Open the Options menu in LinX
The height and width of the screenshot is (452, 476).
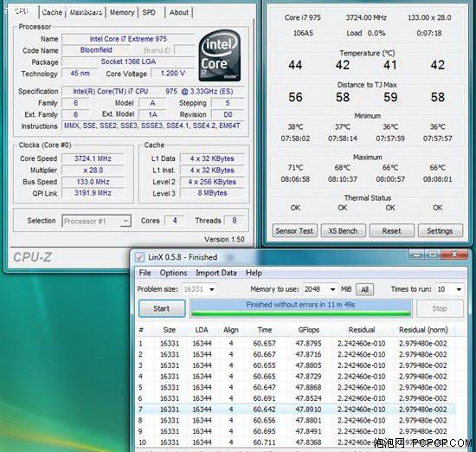pos(173,273)
